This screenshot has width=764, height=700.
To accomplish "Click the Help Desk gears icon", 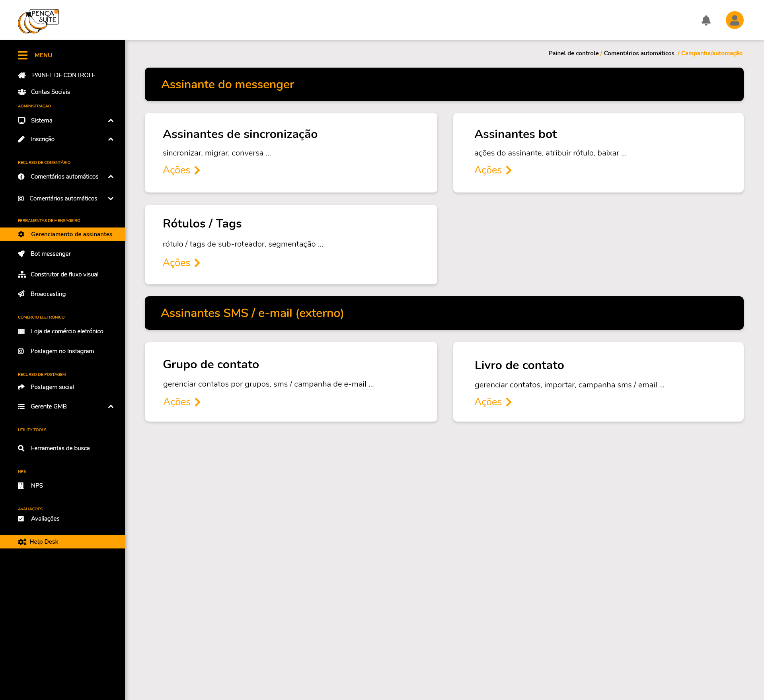I will [x=22, y=542].
